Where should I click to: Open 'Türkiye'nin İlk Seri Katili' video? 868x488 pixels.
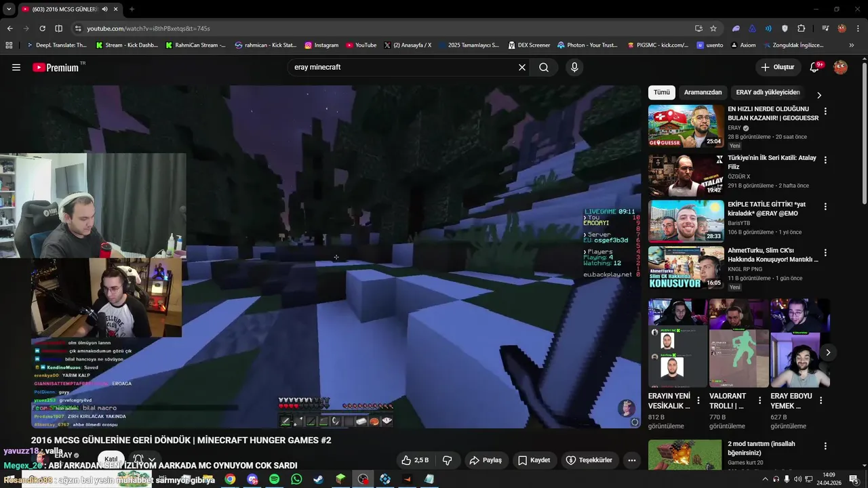tap(772, 162)
